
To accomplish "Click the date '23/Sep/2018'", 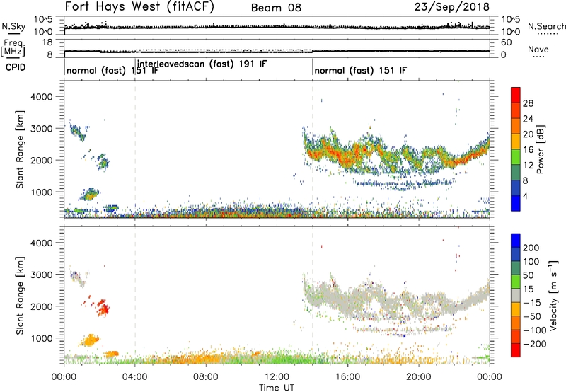I will 452,6.
